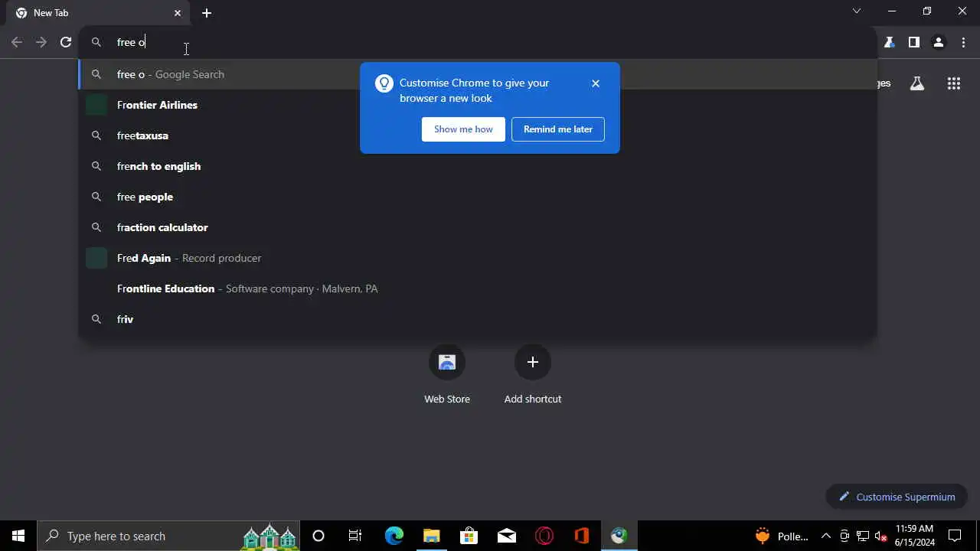Image resolution: width=980 pixels, height=551 pixels.
Task: Open Task View on taskbar
Action: pyautogui.click(x=355, y=536)
